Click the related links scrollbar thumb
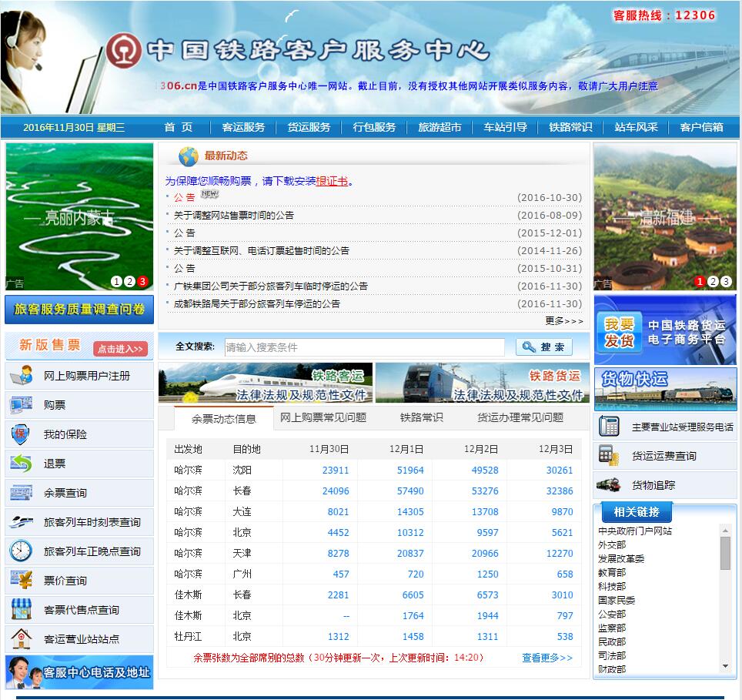 (725, 554)
